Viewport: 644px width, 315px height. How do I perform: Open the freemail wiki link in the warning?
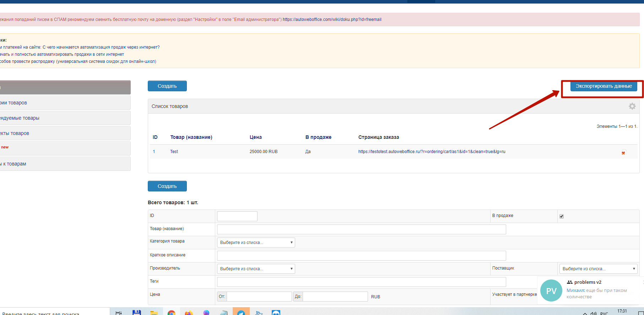point(332,20)
